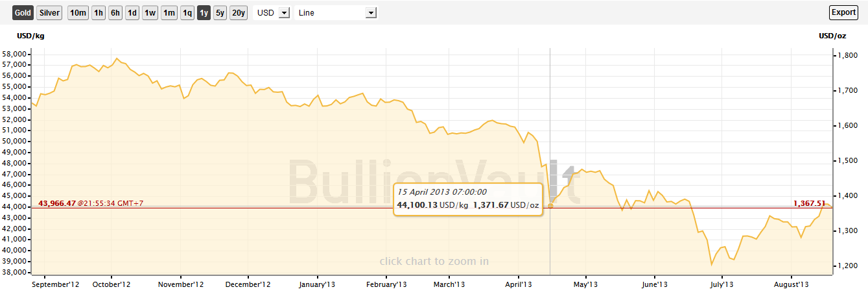Click the 15 April 2013 data point marker
This screenshot has width=868, height=298.
550,206
